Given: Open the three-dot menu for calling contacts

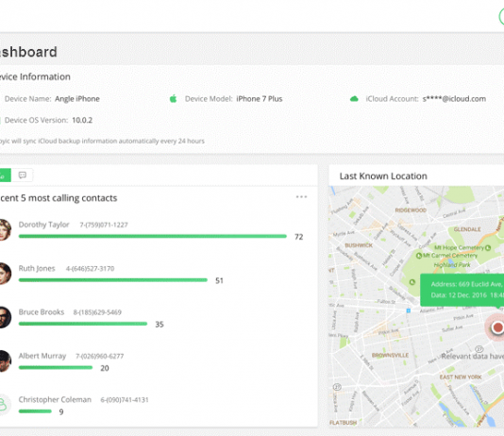Looking at the screenshot, I should coord(301,196).
